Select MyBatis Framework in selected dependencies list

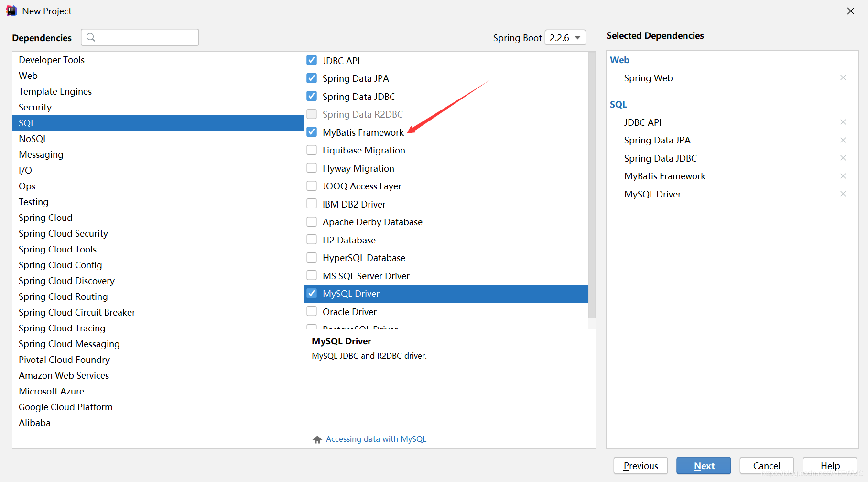pyautogui.click(x=664, y=176)
